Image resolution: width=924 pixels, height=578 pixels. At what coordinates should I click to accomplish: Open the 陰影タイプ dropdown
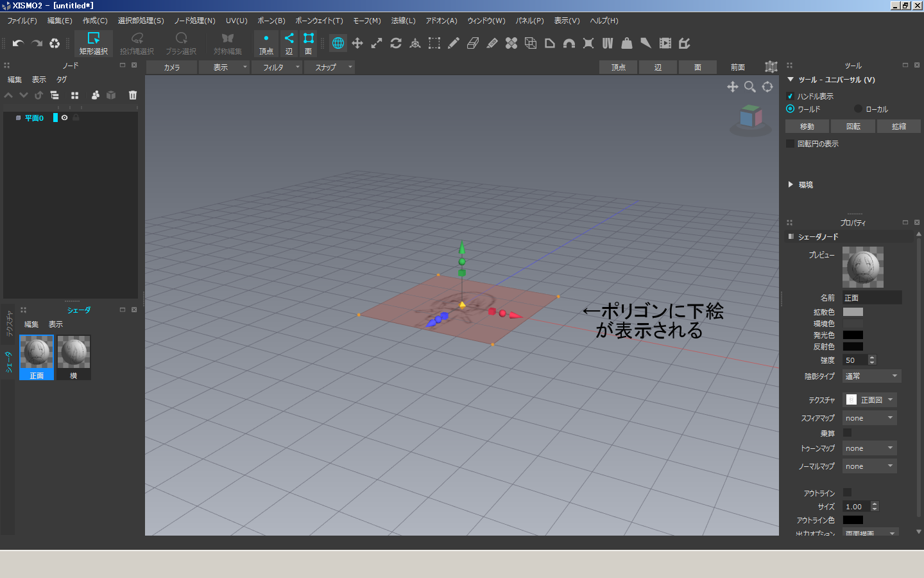(872, 376)
